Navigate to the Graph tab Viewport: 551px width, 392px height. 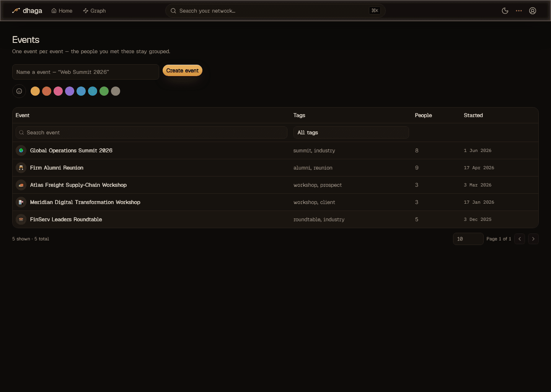click(95, 11)
